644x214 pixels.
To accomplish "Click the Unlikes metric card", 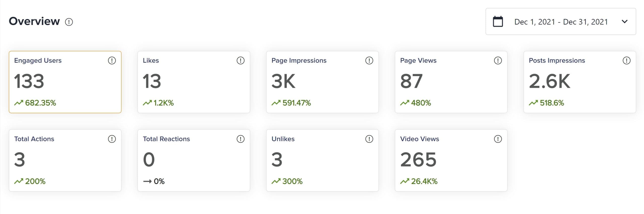I will [322, 160].
